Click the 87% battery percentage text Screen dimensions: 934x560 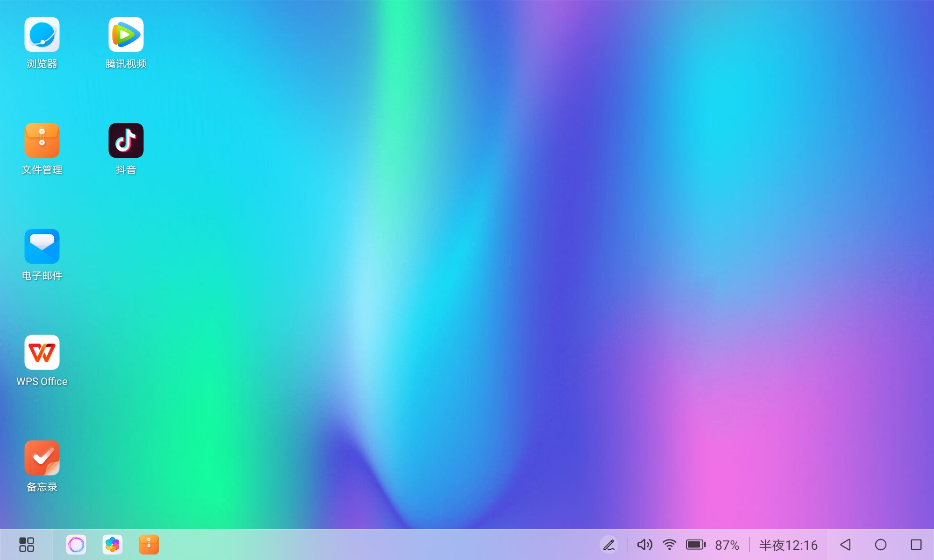[727, 545]
